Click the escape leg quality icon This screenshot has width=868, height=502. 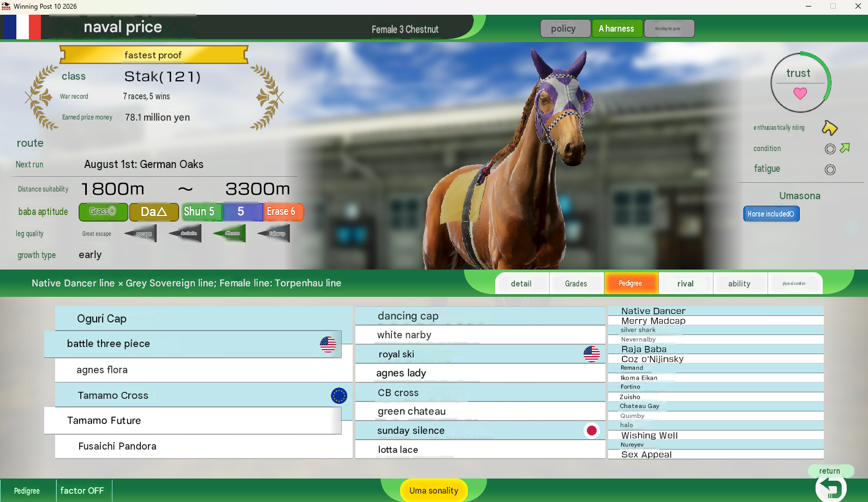pos(141,234)
